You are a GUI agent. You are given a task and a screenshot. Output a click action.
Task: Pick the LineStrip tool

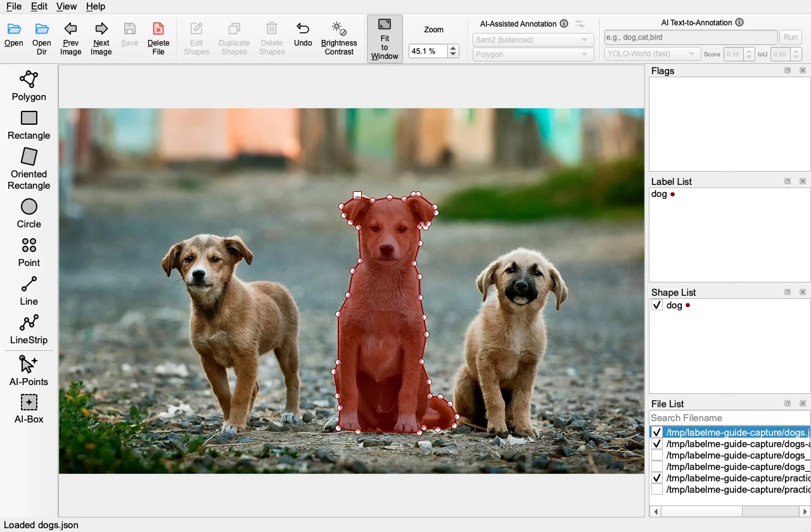pos(29,329)
